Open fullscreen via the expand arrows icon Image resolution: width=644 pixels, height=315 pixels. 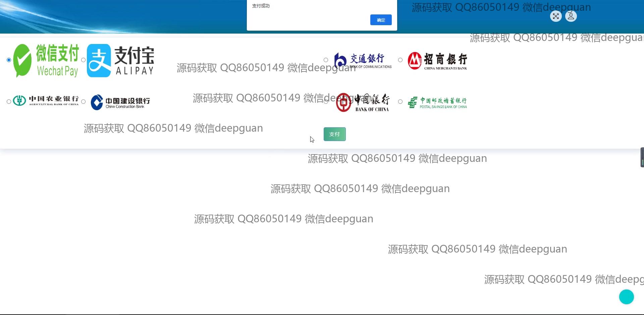[556, 16]
